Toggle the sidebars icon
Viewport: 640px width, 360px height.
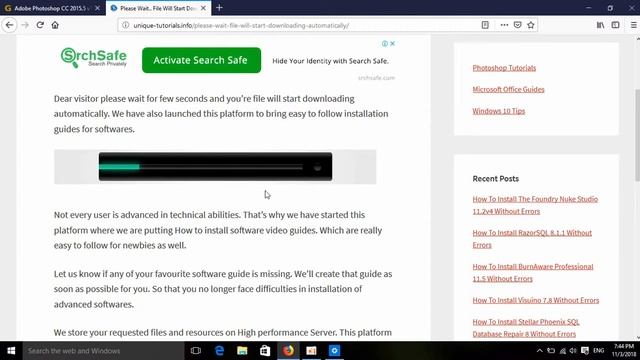(x=616, y=25)
